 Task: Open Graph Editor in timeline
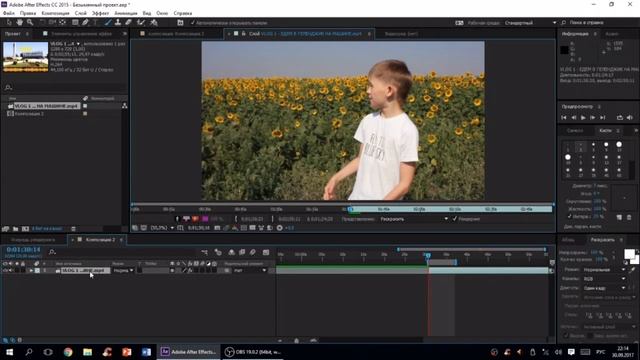266,252
